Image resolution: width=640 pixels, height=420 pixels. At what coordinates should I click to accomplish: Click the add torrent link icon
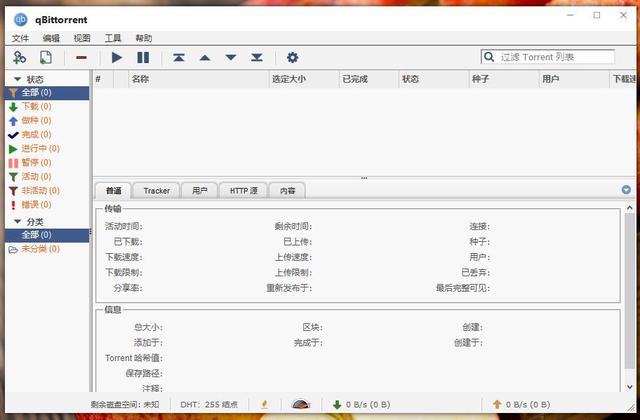(19, 58)
